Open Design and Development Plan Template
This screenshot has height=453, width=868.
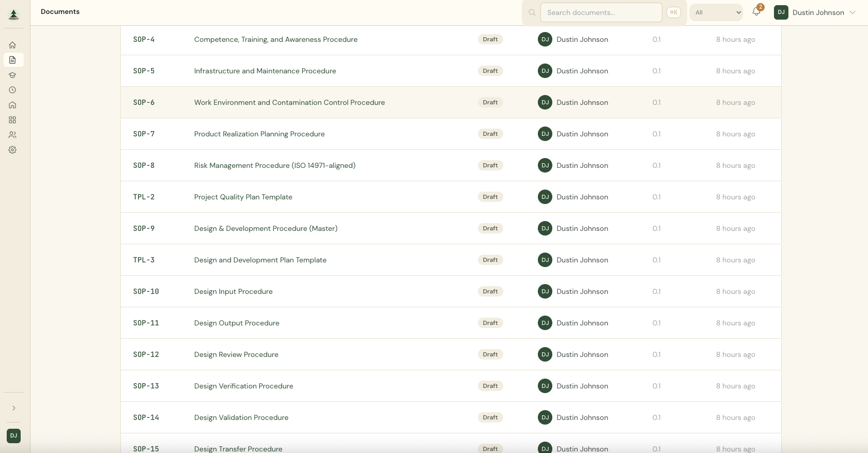coord(260,260)
